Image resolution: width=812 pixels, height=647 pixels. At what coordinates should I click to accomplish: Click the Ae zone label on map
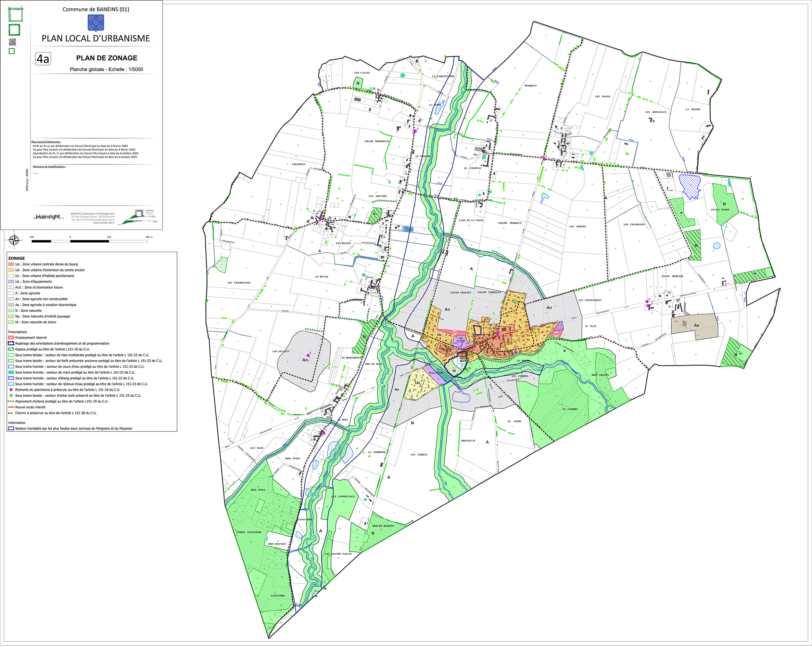[696, 326]
